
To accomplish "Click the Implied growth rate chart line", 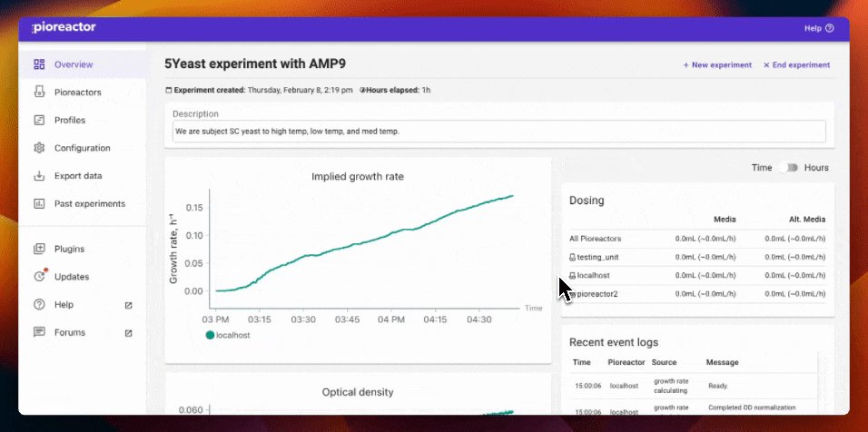I will tap(365, 241).
